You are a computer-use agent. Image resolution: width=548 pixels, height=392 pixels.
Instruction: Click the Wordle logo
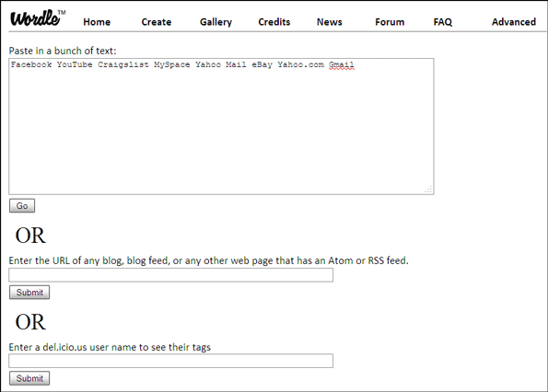(38, 18)
